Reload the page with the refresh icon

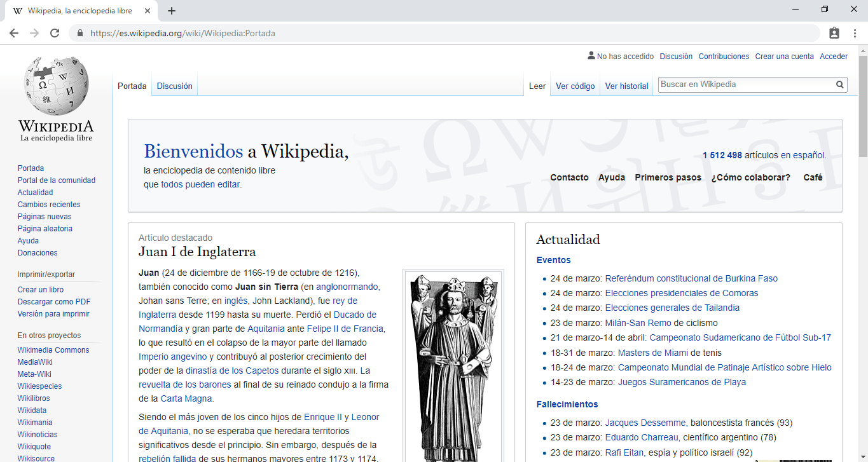pos(55,33)
